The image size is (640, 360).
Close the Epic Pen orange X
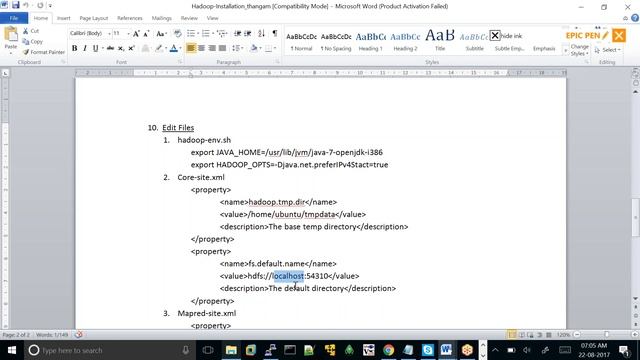(x=619, y=36)
